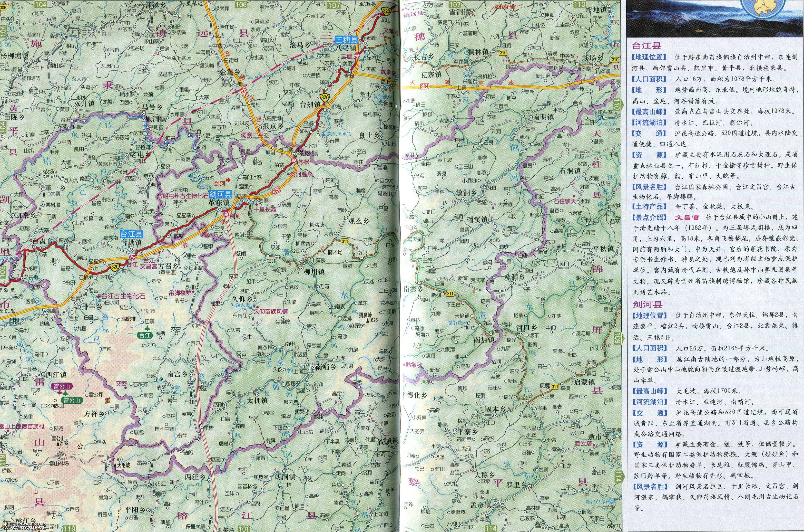Click the 311 road shield near 九秀

click(345, 241)
